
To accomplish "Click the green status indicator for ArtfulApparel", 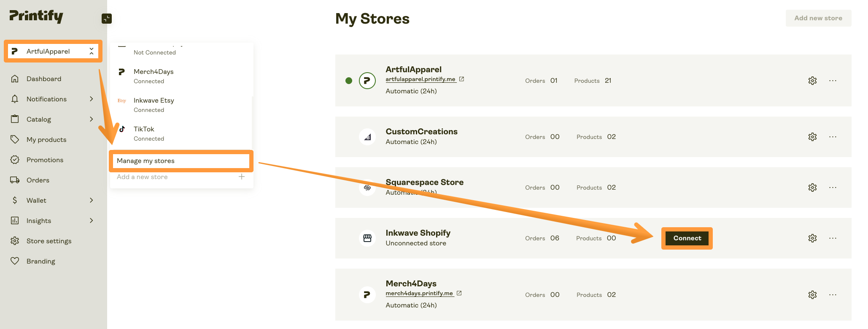I will 349,81.
